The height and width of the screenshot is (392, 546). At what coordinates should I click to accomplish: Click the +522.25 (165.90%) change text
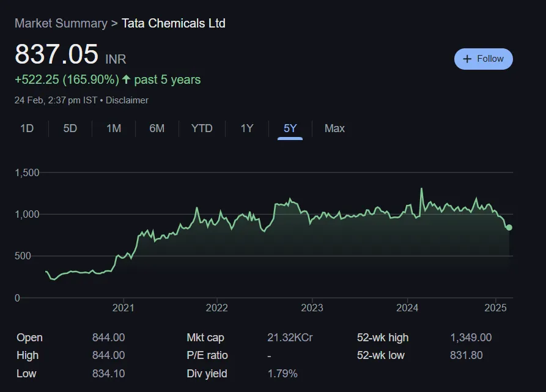[x=67, y=80]
